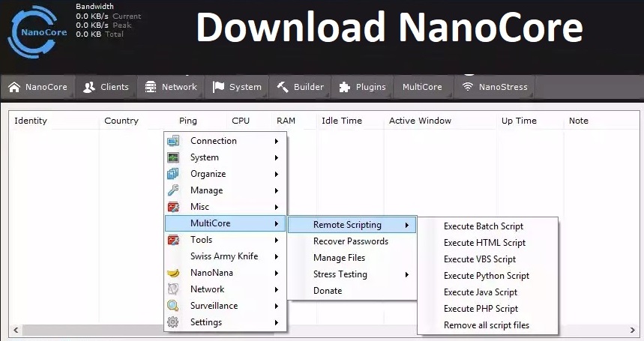Open the Clients tab
The image size is (644, 341).
pos(106,87)
